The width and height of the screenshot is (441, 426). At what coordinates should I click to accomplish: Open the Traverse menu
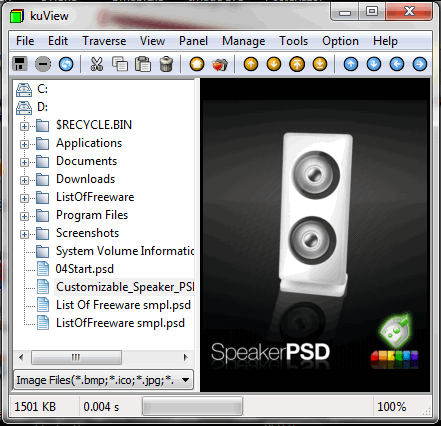pyautogui.click(x=104, y=41)
